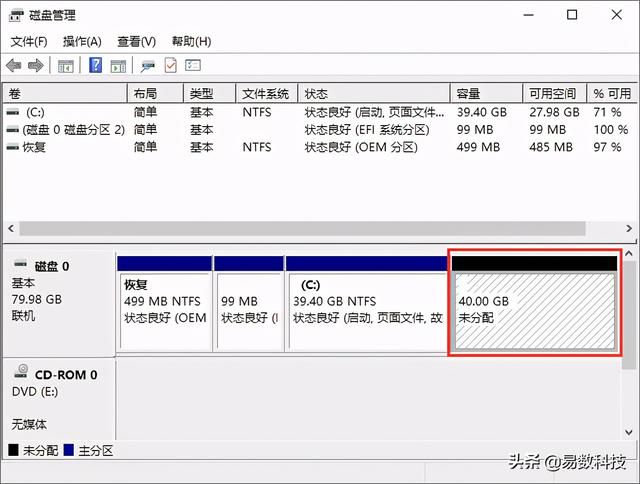This screenshot has width=640, height=484.
Task: Sort by the 可用空间 column header
Action: [x=554, y=93]
